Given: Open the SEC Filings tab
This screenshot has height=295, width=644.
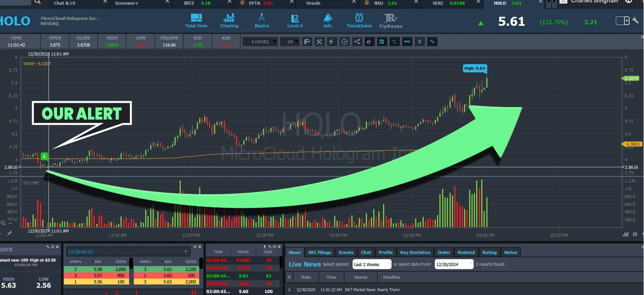Looking at the screenshot, I should 319,252.
